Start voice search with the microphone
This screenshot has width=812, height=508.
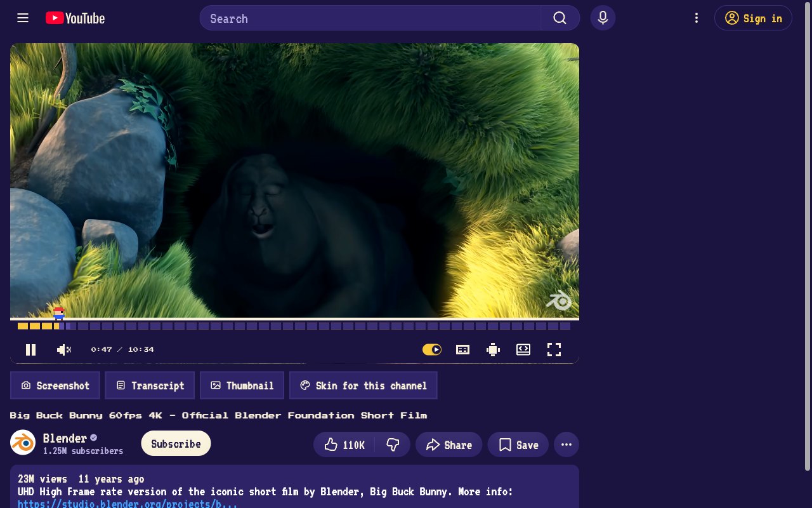(603, 18)
